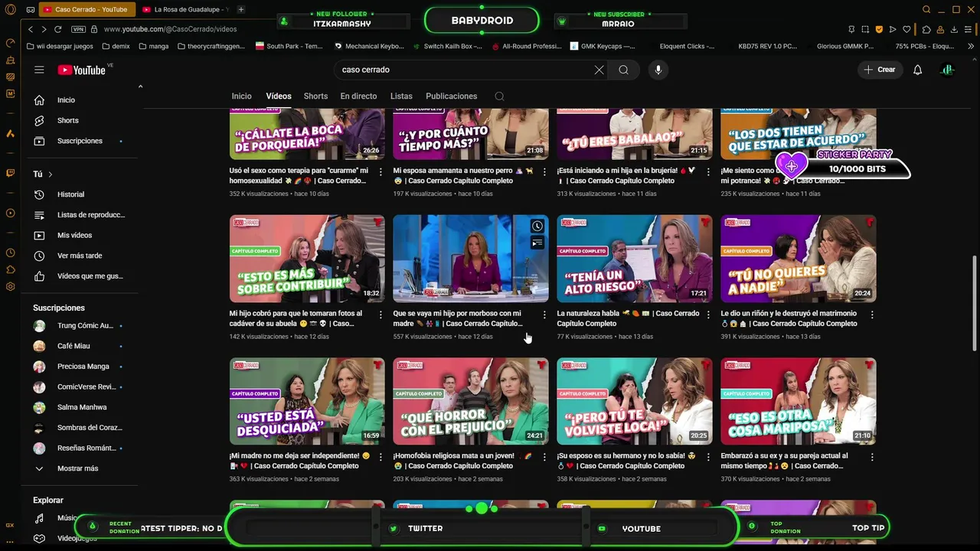980x551 pixels.
Task: Open the manga bookmark folder
Action: (x=153, y=46)
